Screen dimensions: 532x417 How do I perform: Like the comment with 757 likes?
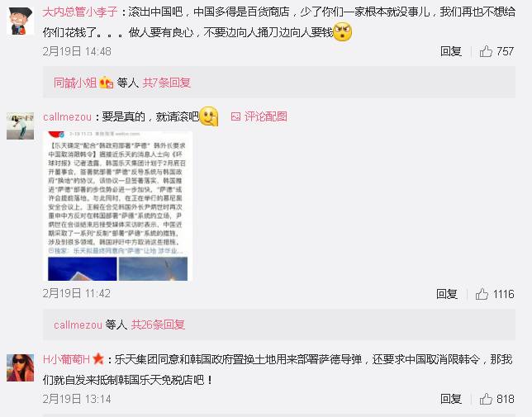pos(486,51)
